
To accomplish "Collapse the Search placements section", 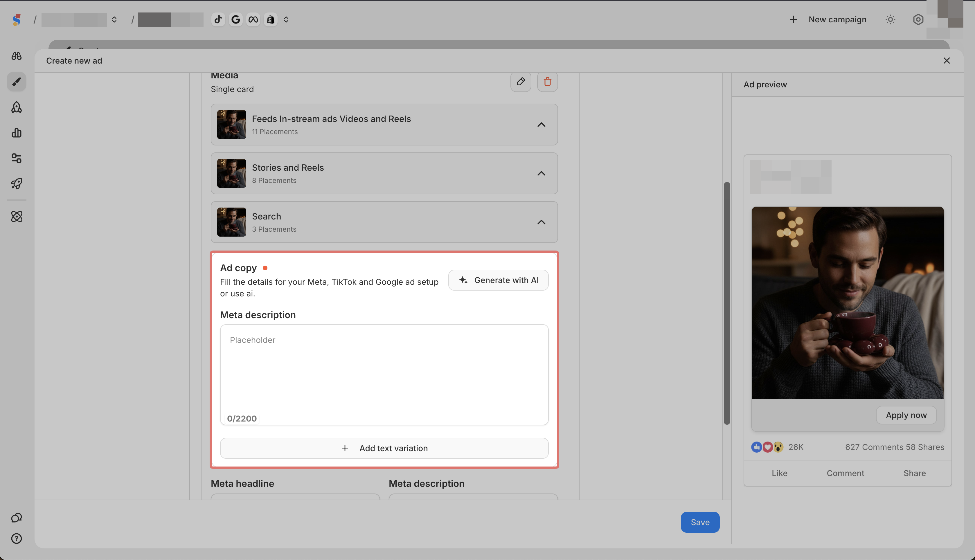I will (541, 222).
